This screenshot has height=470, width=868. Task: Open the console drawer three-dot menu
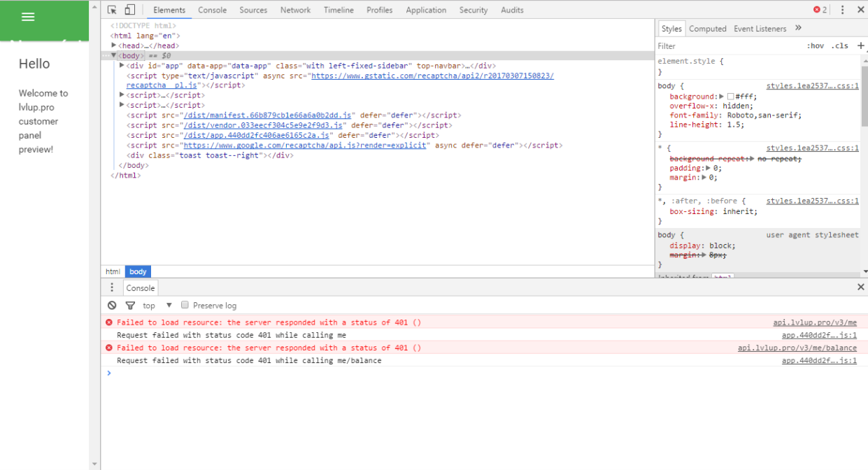tap(112, 287)
